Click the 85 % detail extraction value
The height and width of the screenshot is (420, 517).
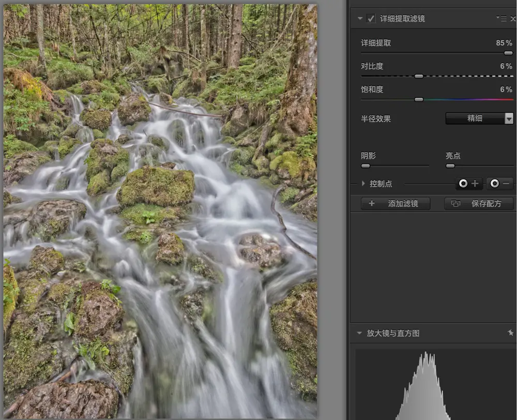coord(504,43)
